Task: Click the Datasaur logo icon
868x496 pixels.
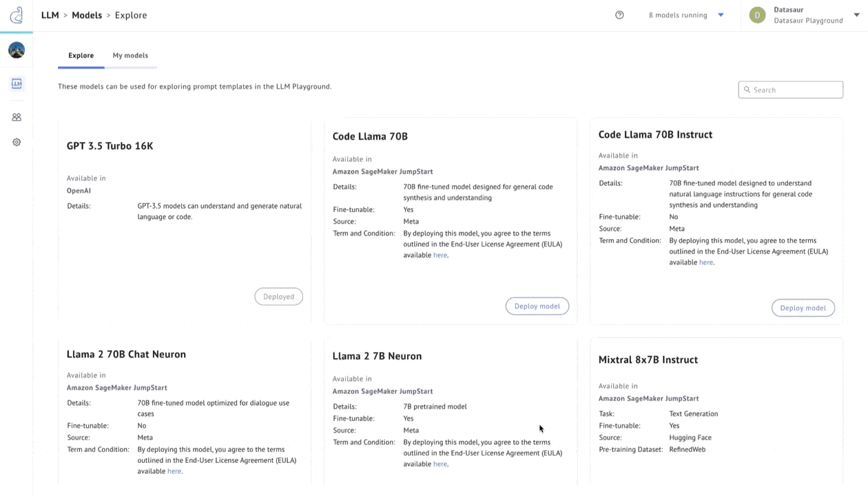Action: [17, 14]
